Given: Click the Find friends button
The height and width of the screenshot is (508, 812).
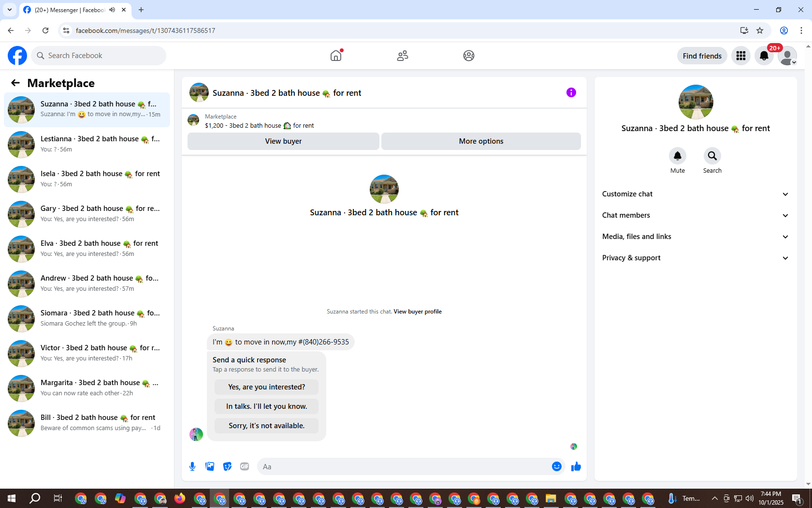Looking at the screenshot, I should [x=702, y=56].
